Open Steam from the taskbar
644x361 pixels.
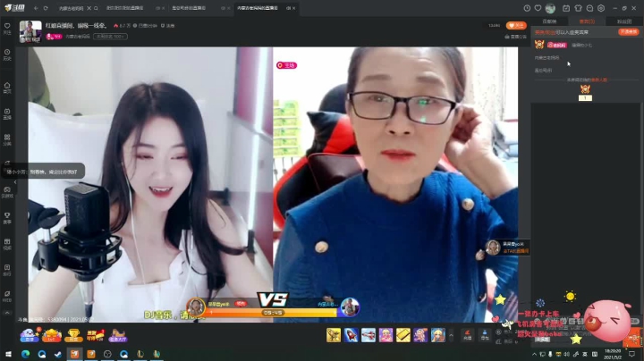click(x=58, y=354)
